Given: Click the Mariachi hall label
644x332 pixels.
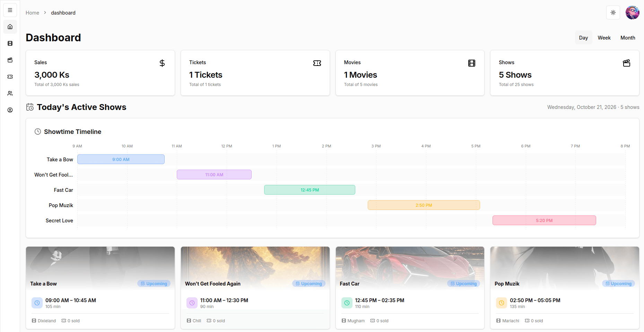Looking at the screenshot, I should click(508, 321).
